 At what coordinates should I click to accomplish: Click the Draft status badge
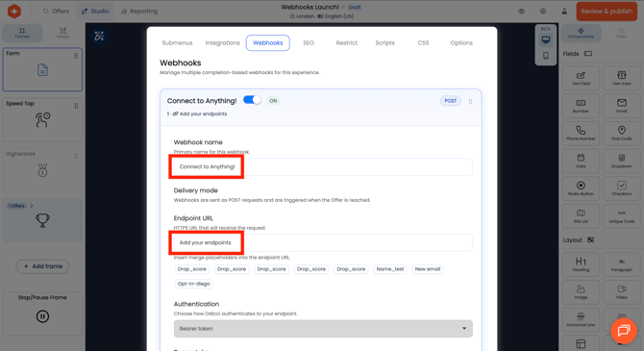pos(355,7)
